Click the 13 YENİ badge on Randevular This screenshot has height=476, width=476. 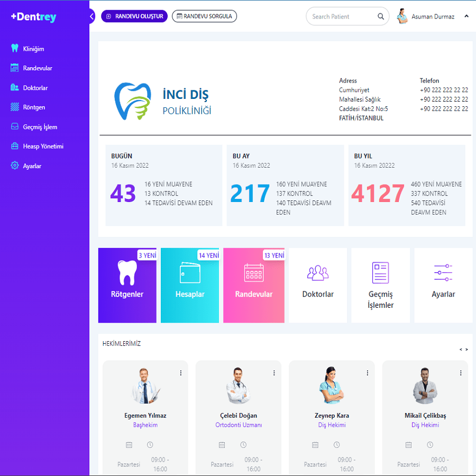(x=274, y=255)
